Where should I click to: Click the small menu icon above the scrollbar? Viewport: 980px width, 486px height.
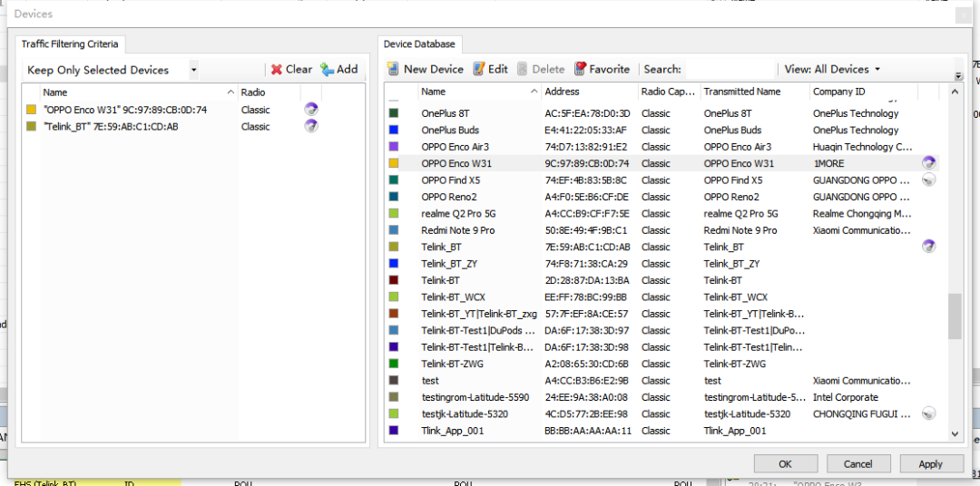click(x=959, y=76)
